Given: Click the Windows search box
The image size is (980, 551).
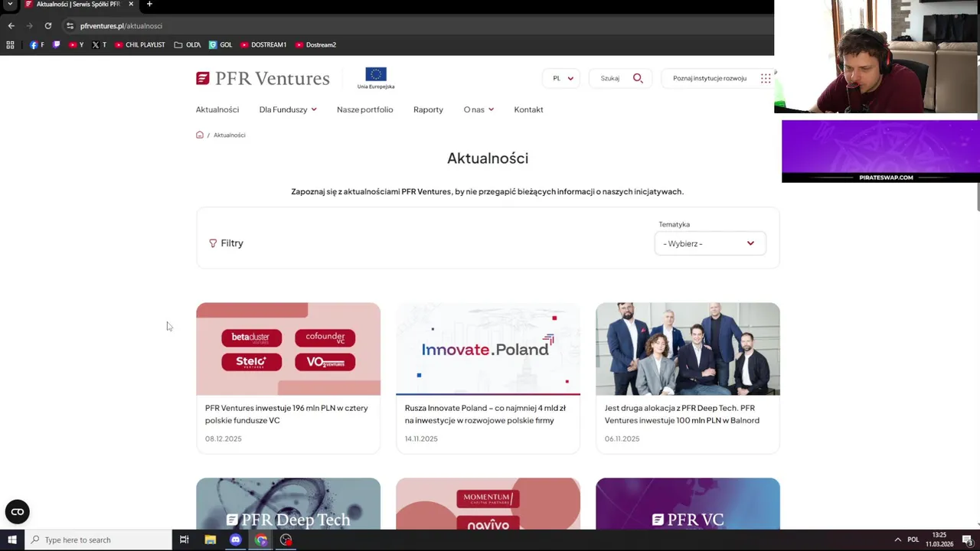Looking at the screenshot, I should [98, 540].
